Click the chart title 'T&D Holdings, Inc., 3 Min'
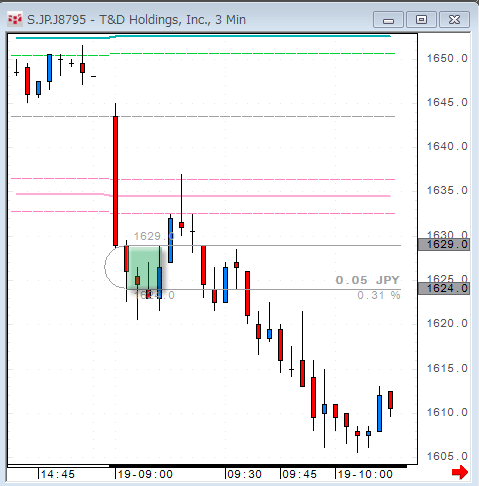The width and height of the screenshot is (479, 486). click(x=173, y=20)
